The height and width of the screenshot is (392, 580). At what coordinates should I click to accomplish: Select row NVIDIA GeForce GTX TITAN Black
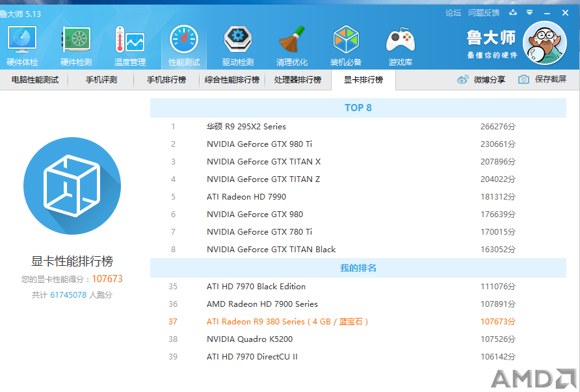[x=358, y=250]
